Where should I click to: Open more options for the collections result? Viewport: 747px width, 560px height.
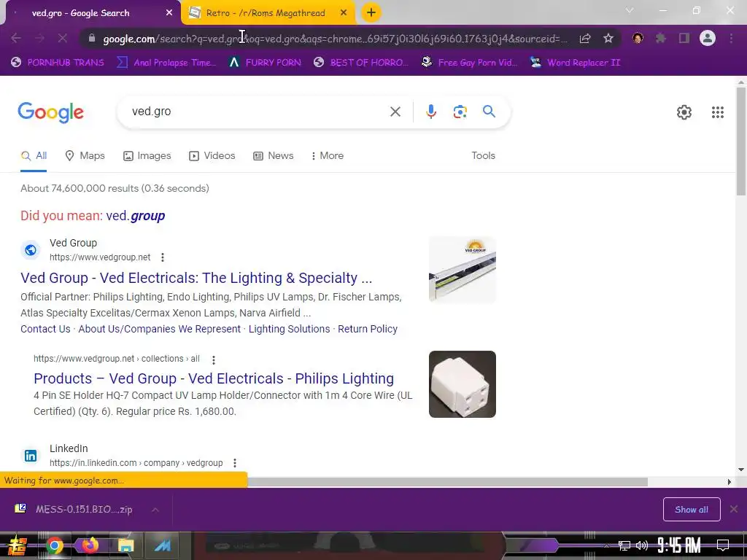214,359
